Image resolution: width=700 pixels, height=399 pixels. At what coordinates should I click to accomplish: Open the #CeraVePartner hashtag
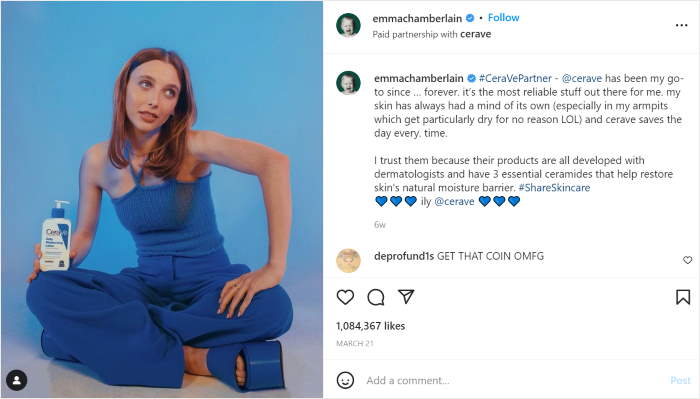[x=515, y=79]
